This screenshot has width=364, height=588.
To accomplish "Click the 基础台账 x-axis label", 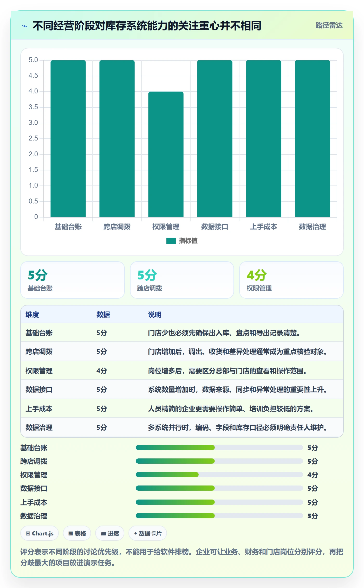I will tap(68, 227).
